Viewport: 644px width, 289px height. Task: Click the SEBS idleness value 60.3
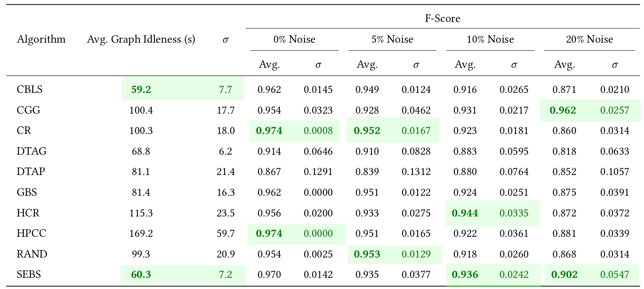(141, 275)
